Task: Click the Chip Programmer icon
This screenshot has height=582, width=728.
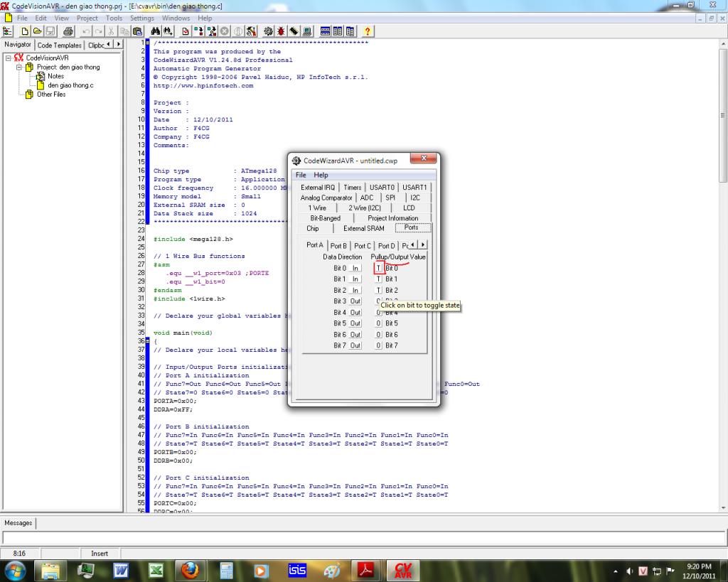Action: point(294,31)
